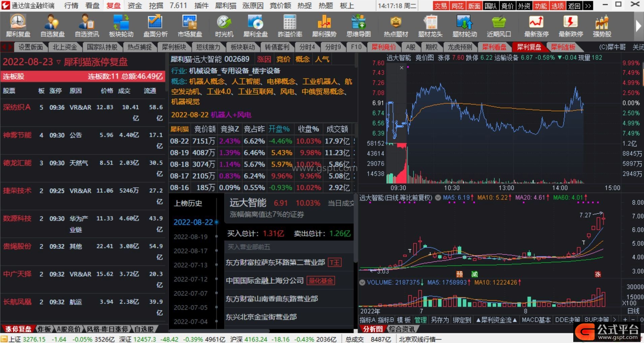Viewport: 644px width, 343px height.
Task: Click the 涨 marker on daily chart
Action: [598, 274]
